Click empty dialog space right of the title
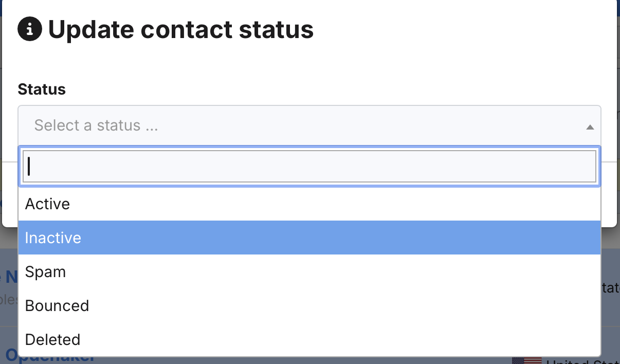The height and width of the screenshot is (364, 620). coord(463,30)
